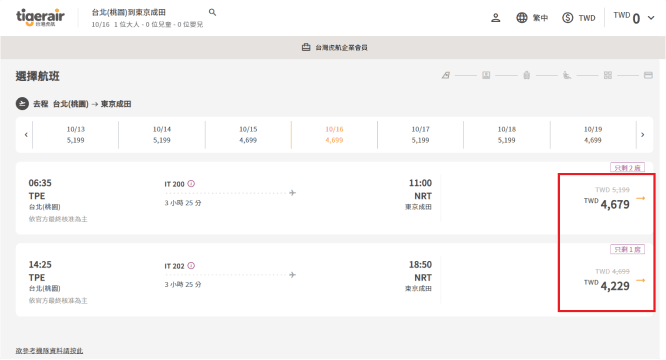Viewport: 666px width, 360px height.
Task: Show earlier dates with the left chevron
Action: (x=26, y=135)
